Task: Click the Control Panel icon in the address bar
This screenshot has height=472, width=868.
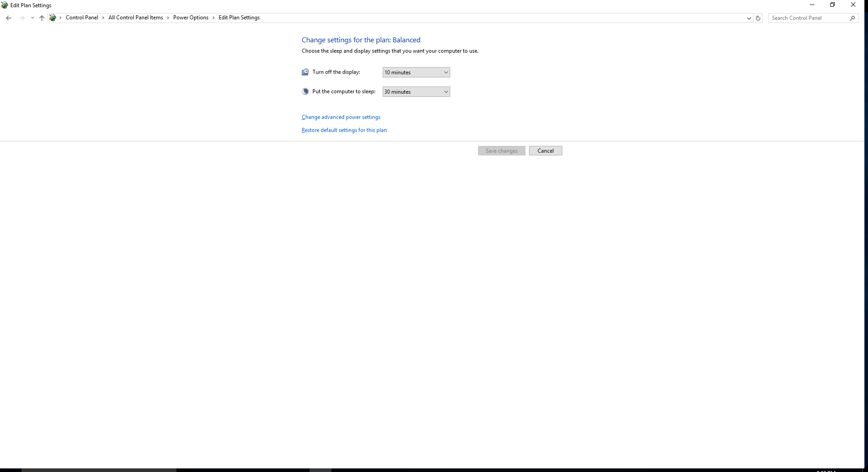Action: click(53, 18)
